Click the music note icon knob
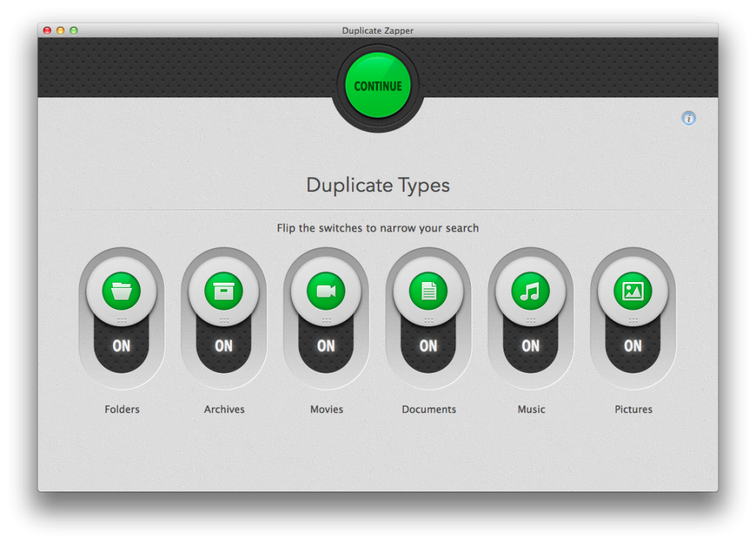Viewport: 756px width, 544px height. pos(530,291)
